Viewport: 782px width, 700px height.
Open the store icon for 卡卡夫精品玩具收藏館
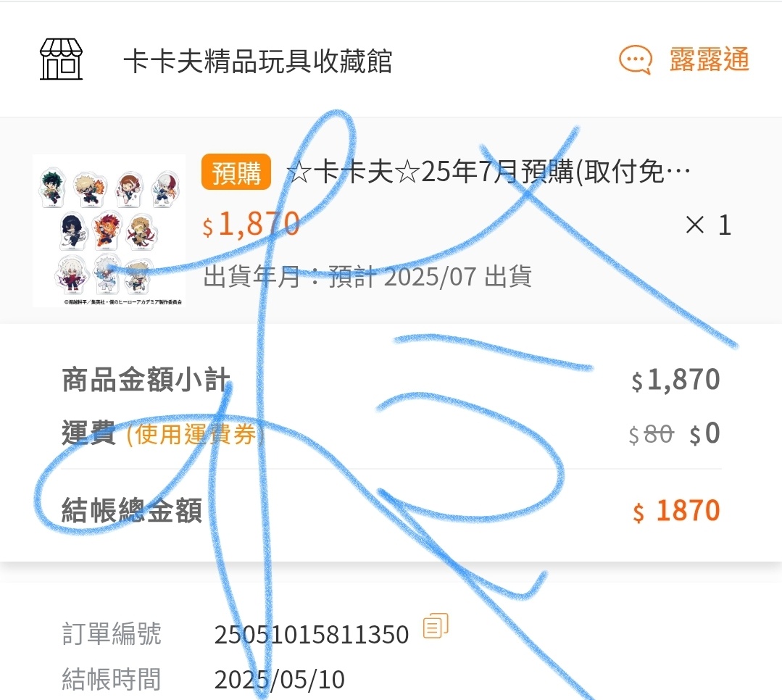coord(61,59)
